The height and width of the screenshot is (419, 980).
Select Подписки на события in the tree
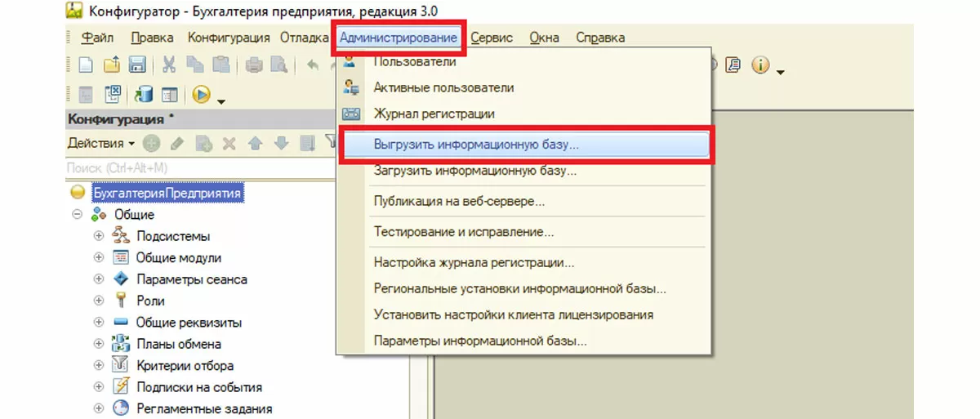pos(199,387)
